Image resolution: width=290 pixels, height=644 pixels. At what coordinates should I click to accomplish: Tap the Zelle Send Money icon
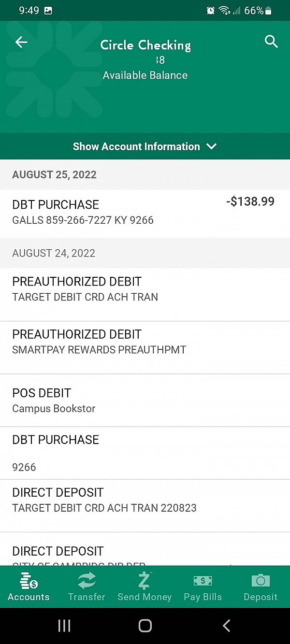(x=145, y=580)
